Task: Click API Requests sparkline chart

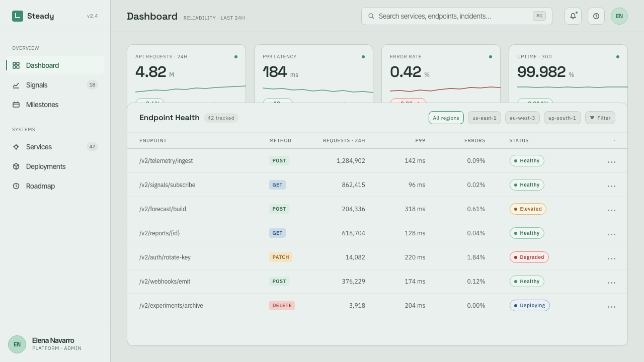Action: point(191,89)
